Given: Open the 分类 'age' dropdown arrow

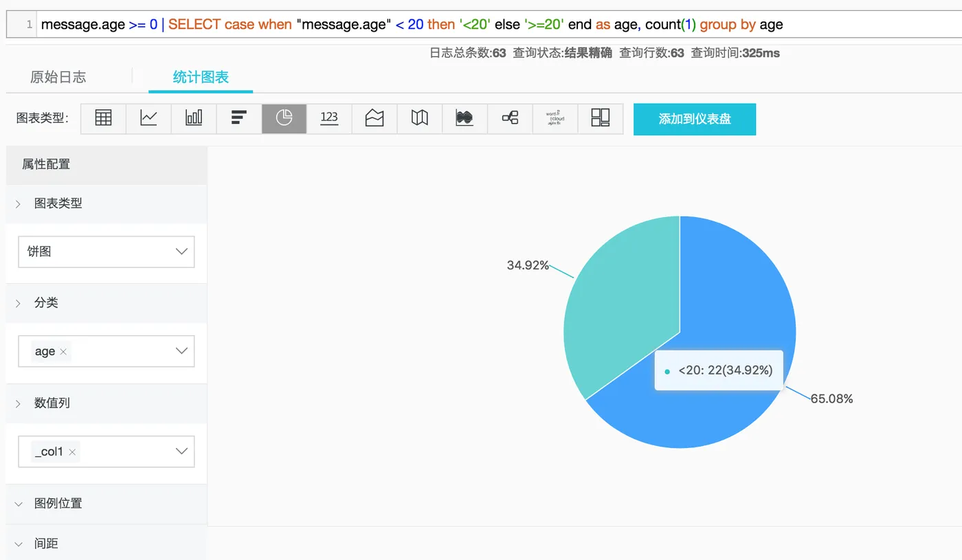Looking at the screenshot, I should tap(181, 351).
